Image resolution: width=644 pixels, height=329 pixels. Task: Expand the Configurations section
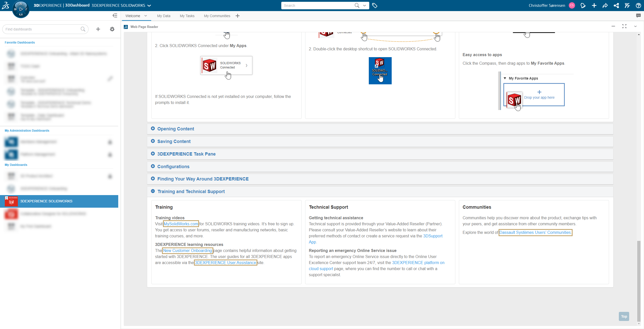point(173,167)
